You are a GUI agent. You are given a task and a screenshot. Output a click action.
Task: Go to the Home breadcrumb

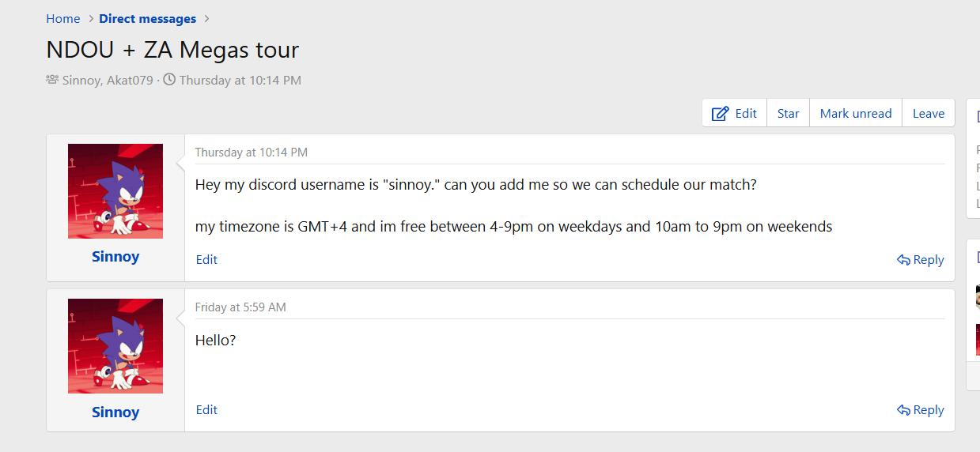[x=63, y=19]
